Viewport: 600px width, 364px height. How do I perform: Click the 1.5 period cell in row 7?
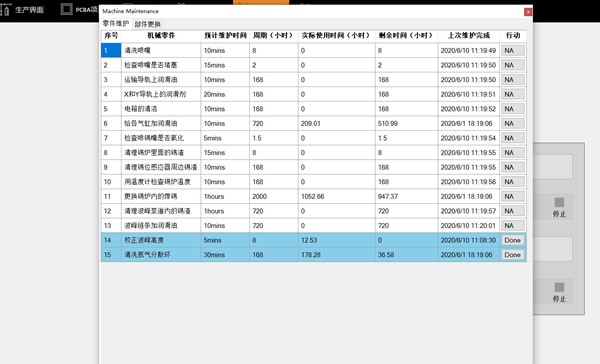click(274, 138)
